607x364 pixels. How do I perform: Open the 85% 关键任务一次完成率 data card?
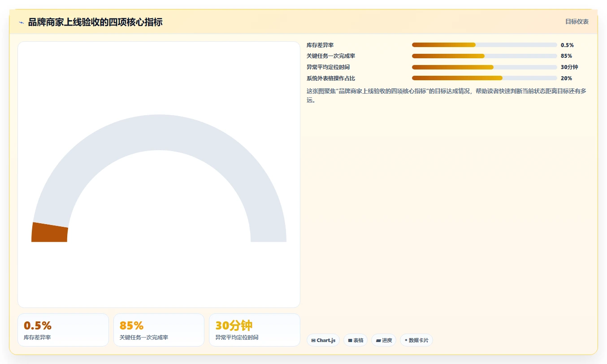tap(159, 330)
